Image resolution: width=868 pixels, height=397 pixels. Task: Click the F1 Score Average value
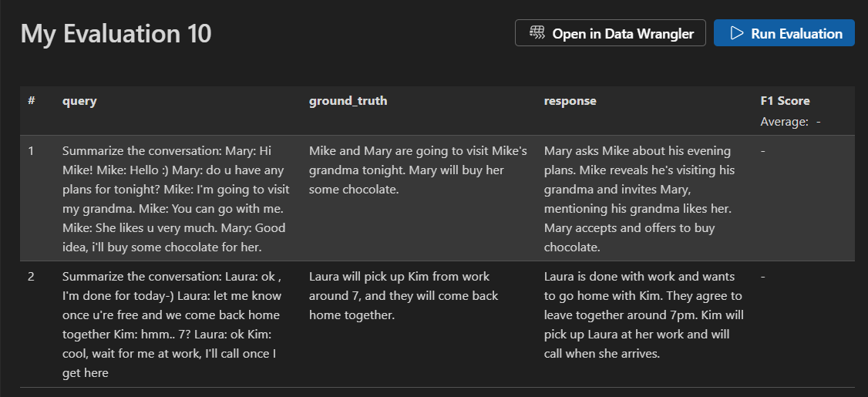(818, 122)
